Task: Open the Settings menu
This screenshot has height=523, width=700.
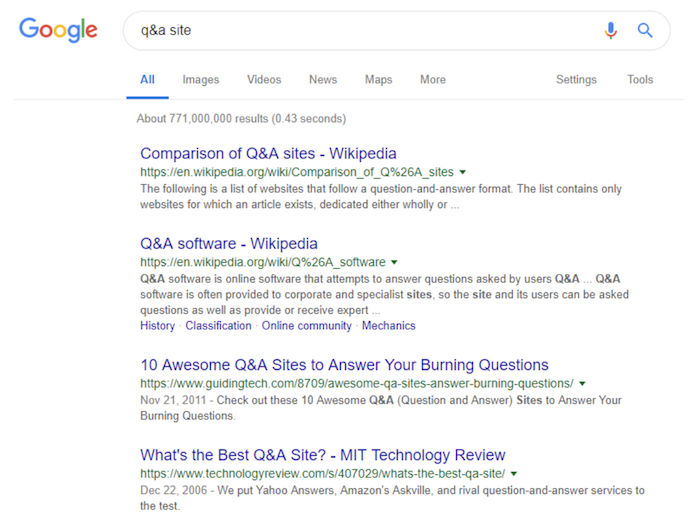Action: coord(576,79)
